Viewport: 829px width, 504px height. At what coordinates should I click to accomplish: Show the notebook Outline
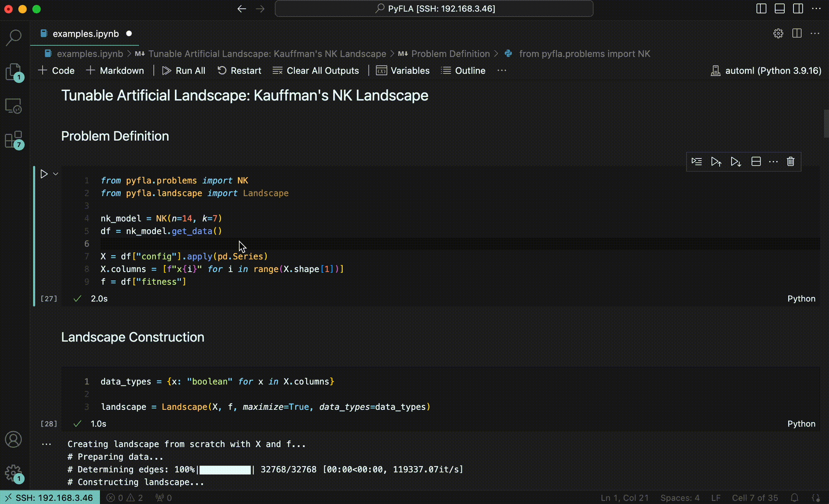click(463, 70)
